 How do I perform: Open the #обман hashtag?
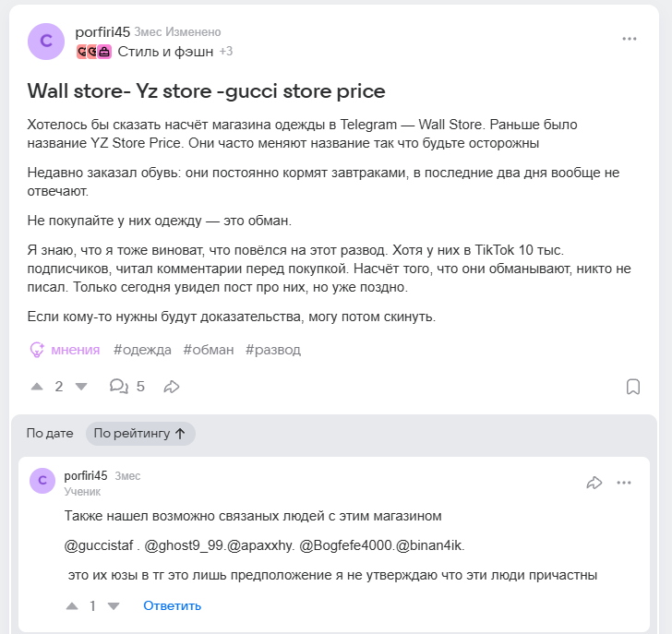(209, 350)
